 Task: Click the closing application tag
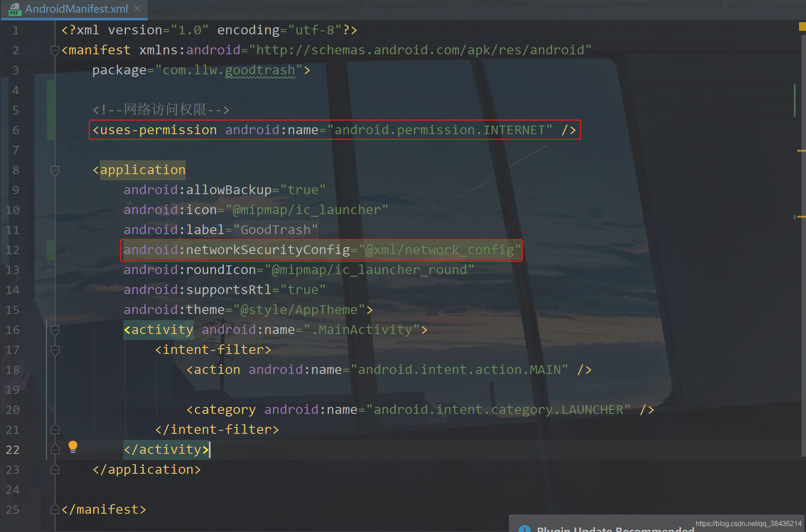tap(147, 469)
